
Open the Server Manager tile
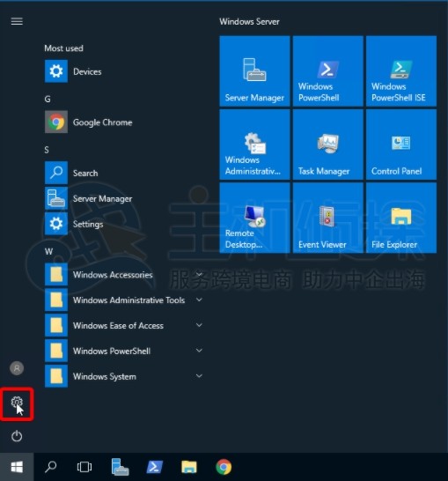(254, 71)
